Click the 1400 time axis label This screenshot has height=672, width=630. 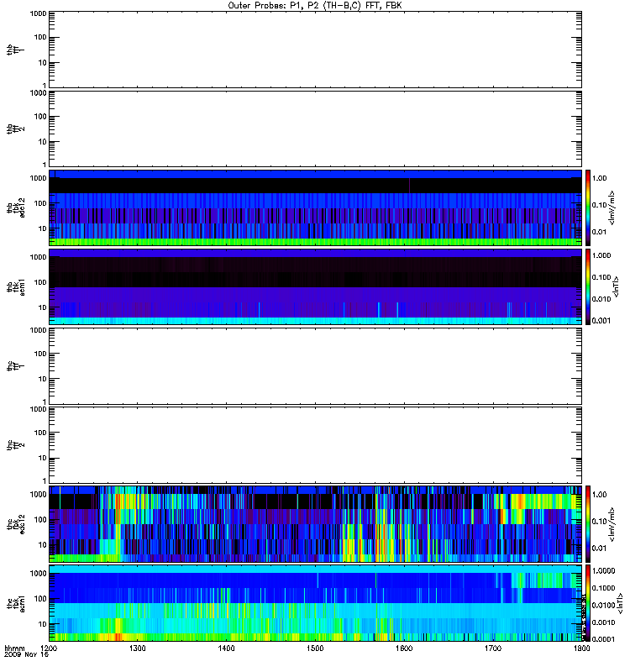click(x=226, y=648)
